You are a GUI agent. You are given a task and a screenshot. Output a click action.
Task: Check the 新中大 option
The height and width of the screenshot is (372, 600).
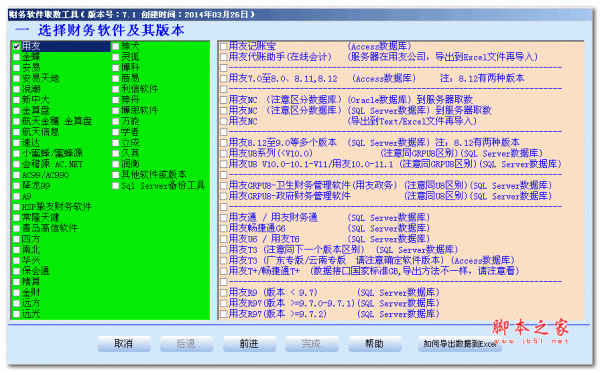(16, 100)
